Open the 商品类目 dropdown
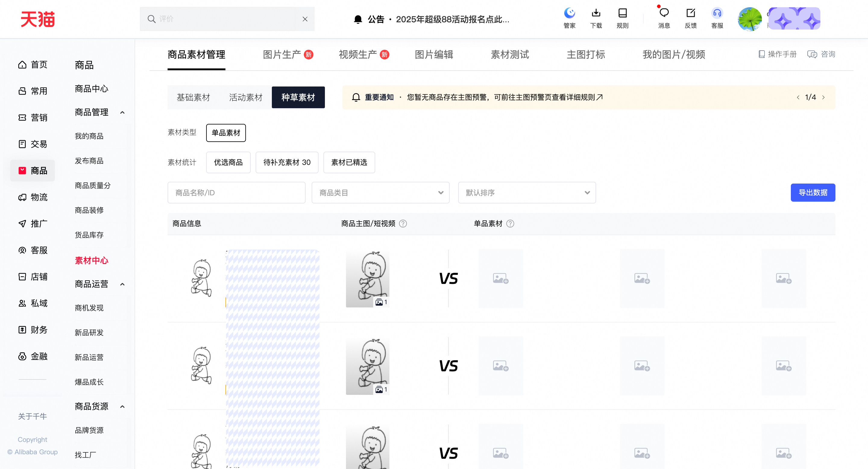Viewport: 868px width, 469px height. 380,193
